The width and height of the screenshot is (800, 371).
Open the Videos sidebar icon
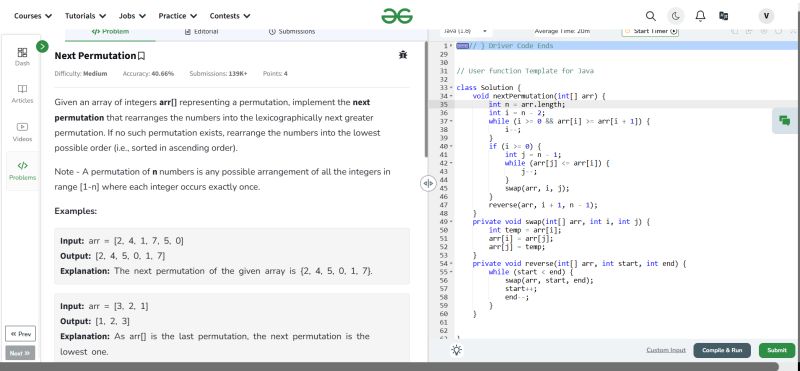pos(22,132)
